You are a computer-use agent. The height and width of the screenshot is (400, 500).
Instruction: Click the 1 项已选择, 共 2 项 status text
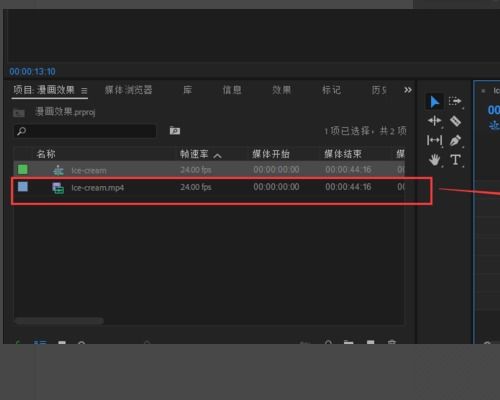click(x=365, y=131)
